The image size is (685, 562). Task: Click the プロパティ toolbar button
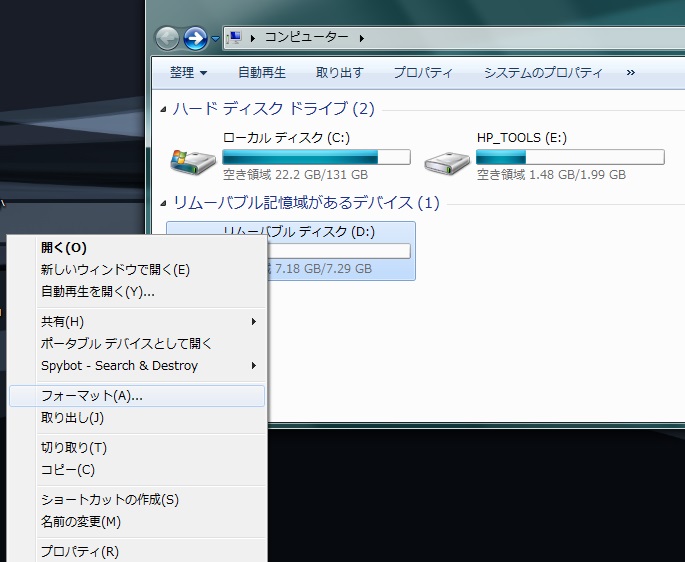pyautogui.click(x=423, y=73)
